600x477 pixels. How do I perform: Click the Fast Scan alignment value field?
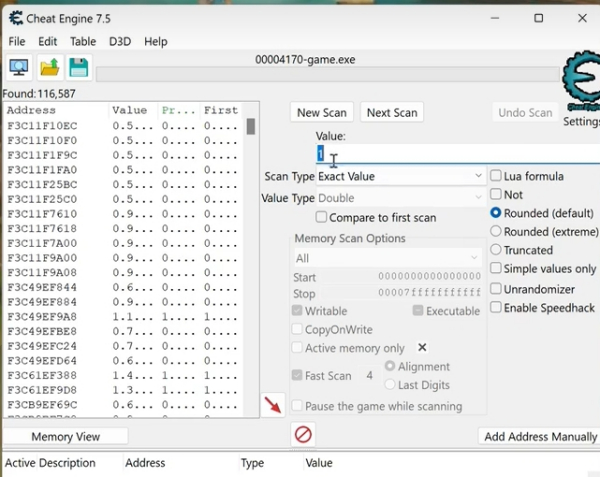(x=369, y=375)
